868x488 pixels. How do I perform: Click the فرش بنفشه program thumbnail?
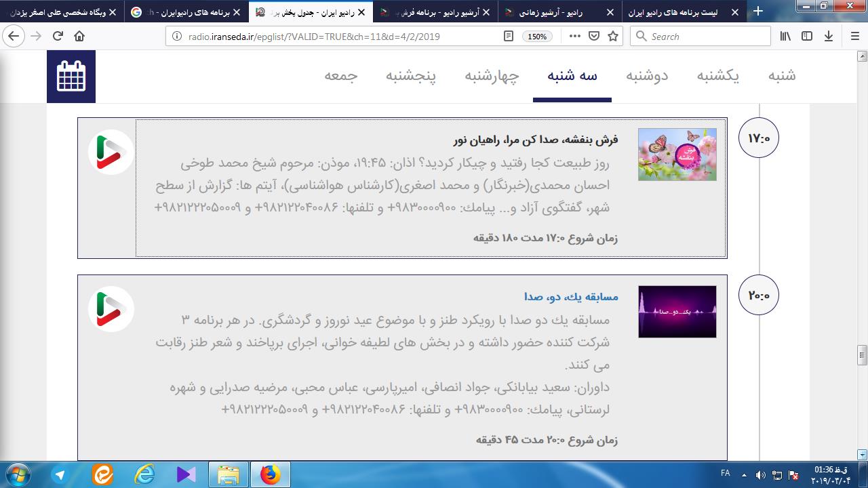click(x=677, y=155)
